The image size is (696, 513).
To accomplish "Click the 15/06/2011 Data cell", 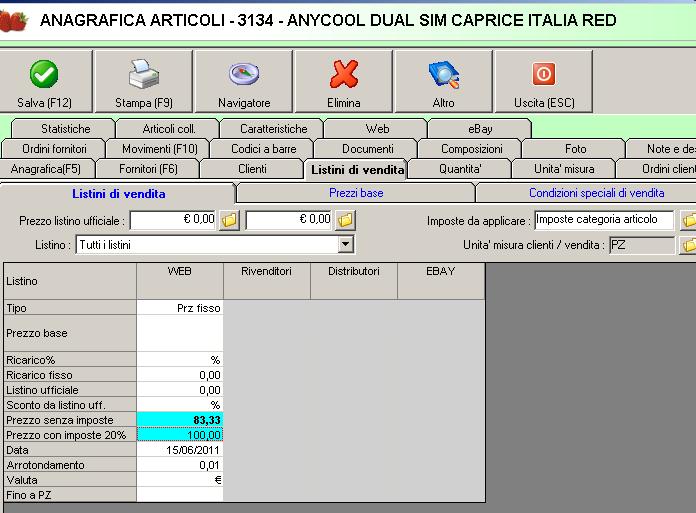I will (180, 450).
